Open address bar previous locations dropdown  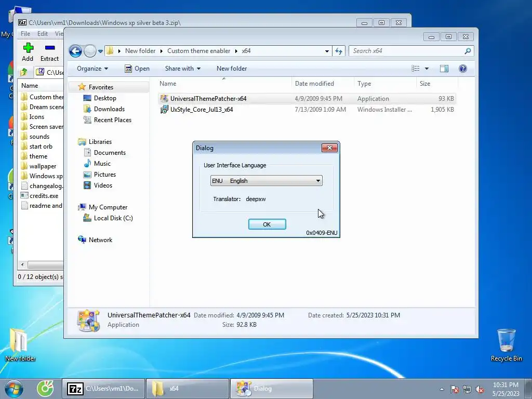pyautogui.click(x=327, y=51)
